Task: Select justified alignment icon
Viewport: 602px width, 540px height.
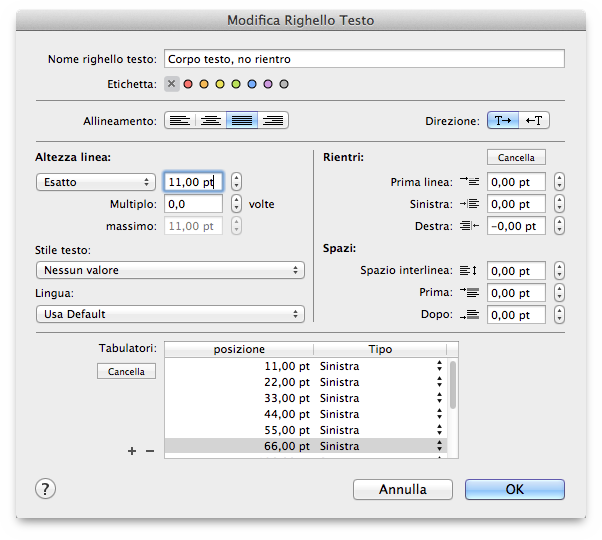Action: (242, 121)
